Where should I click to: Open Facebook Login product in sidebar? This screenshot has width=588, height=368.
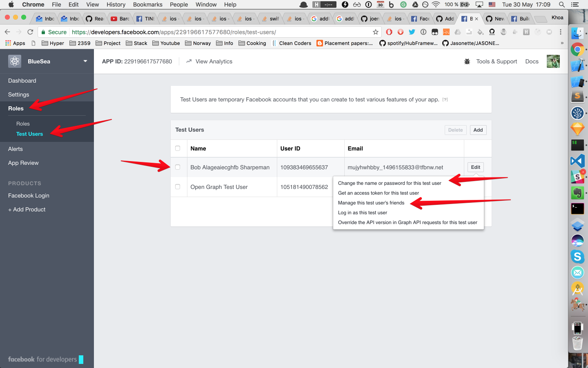pyautogui.click(x=29, y=195)
